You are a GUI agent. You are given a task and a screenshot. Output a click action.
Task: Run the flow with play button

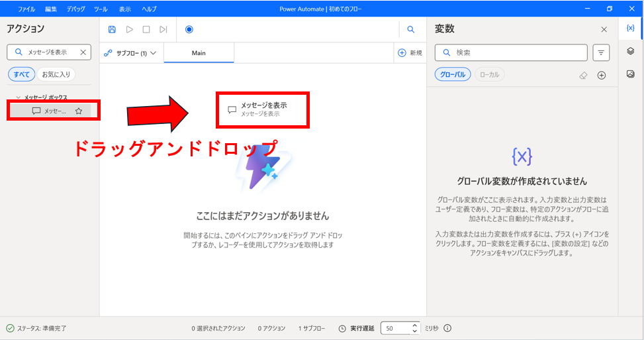(x=130, y=30)
